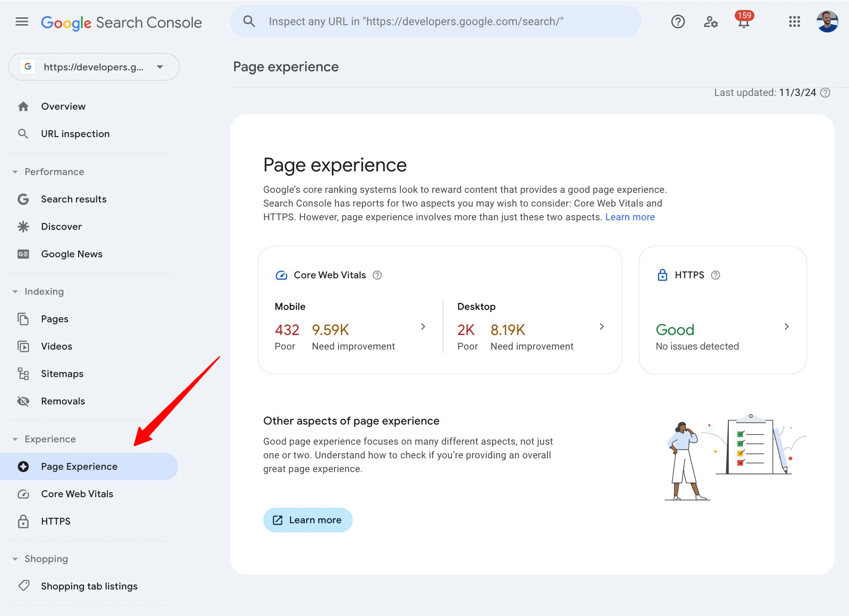
Task: Open Shopping tab listings
Action: [89, 586]
